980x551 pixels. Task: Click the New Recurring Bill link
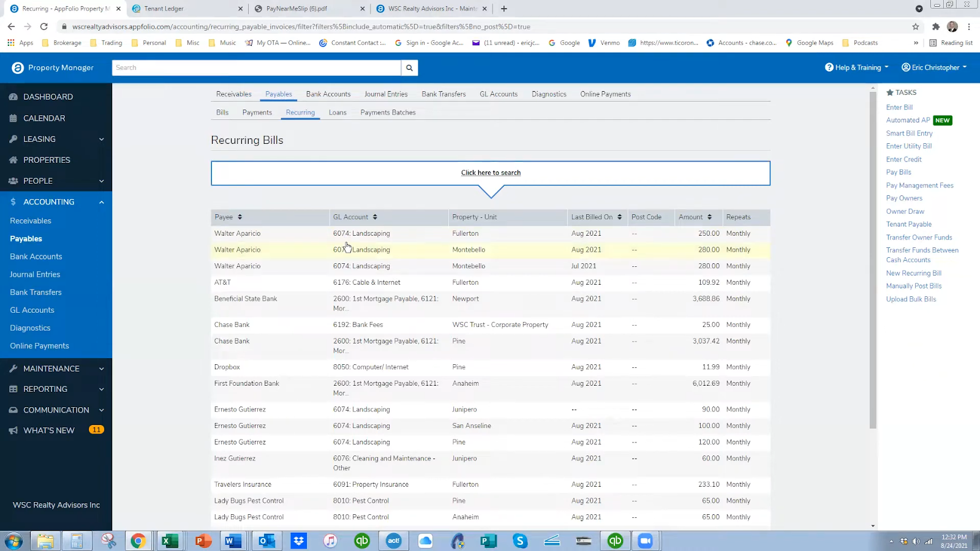[x=913, y=273]
